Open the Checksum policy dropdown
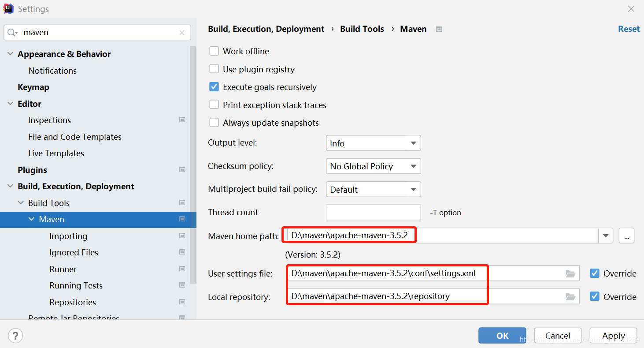644x348 pixels. click(373, 166)
